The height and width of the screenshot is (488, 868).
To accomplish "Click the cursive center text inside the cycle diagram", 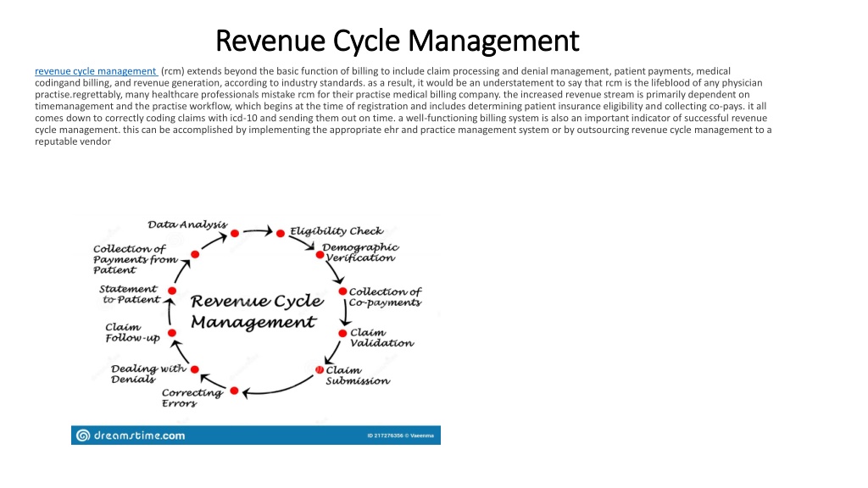I will point(257,312).
